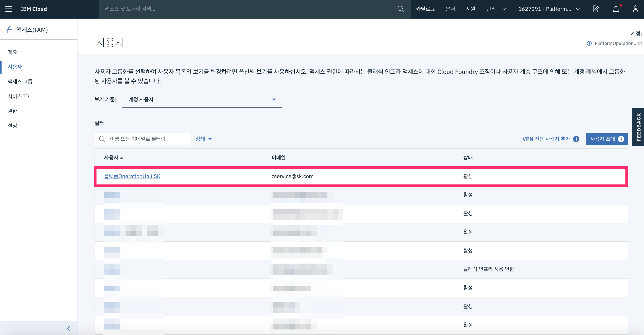The image size is (644, 335).
Task: Click the 액세스(IAM) lock icon
Action: 10,30
